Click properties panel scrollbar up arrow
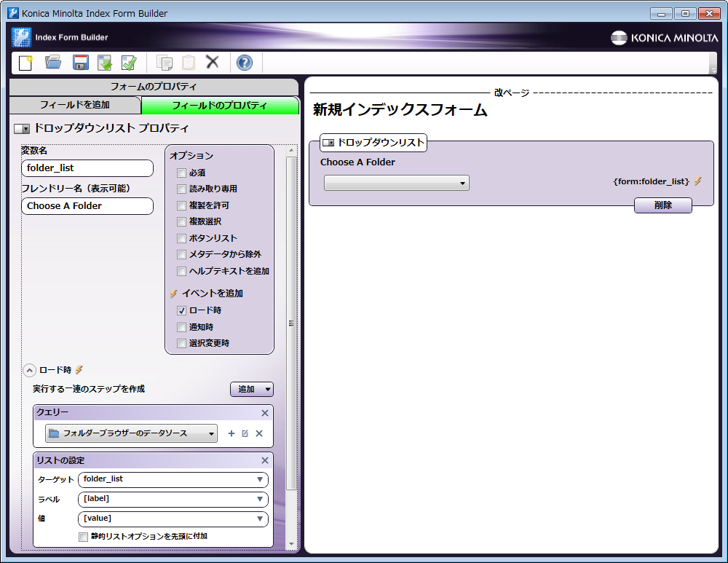This screenshot has width=728, height=563. [291, 151]
